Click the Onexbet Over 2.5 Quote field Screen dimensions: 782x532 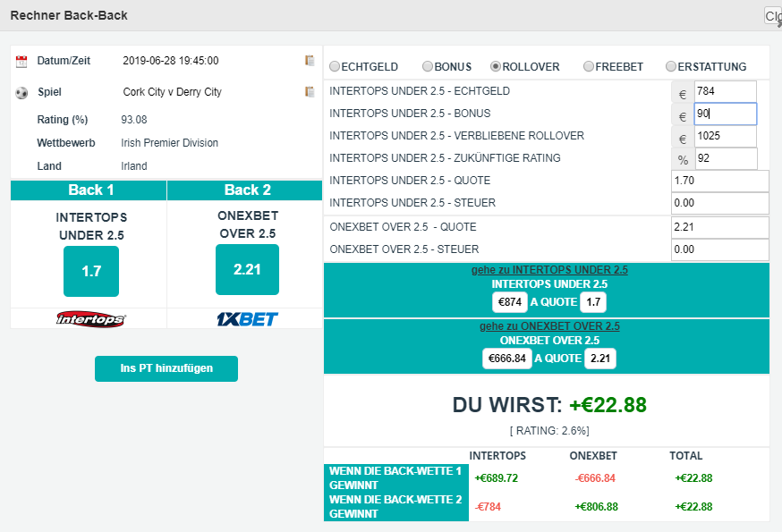click(720, 227)
